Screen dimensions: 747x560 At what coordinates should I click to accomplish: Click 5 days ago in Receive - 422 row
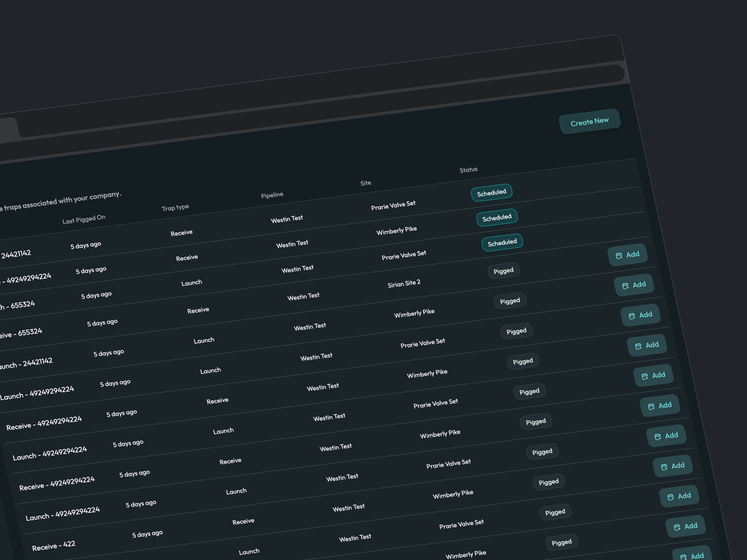[x=148, y=534]
